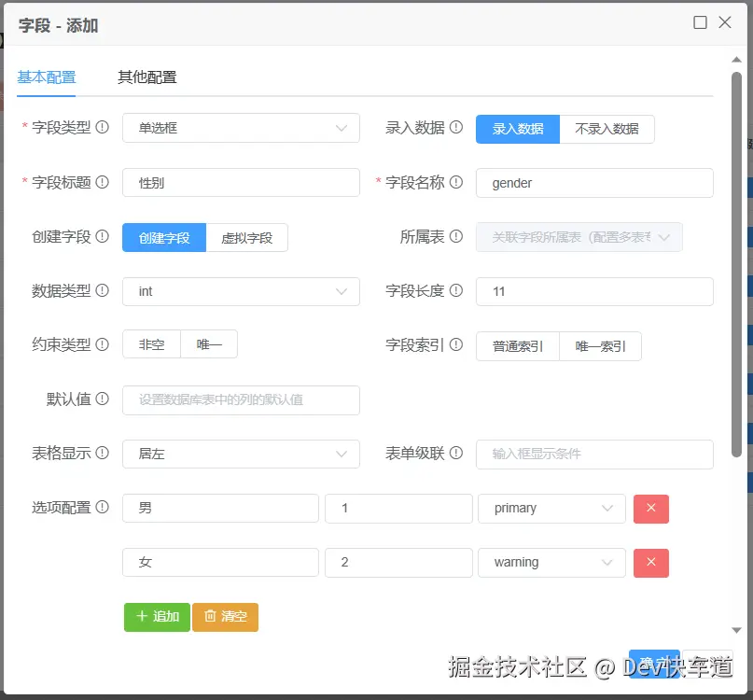Select 不录入数据 option
The height and width of the screenshot is (700, 753).
(607, 129)
